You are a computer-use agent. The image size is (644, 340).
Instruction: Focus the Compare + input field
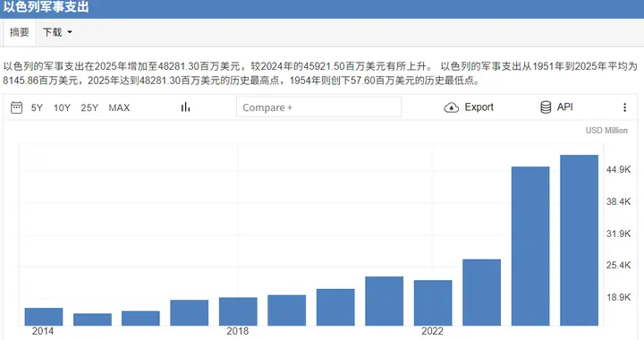pos(318,107)
